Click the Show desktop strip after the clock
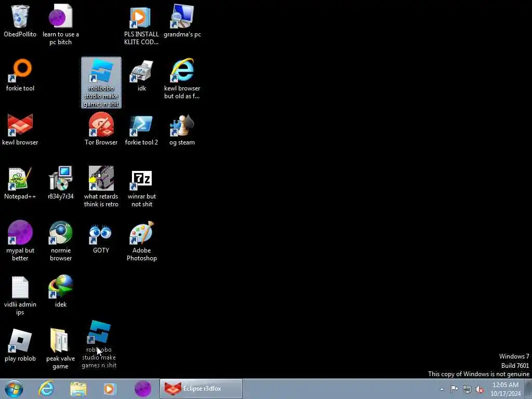This screenshot has height=399, width=532. pos(528,389)
